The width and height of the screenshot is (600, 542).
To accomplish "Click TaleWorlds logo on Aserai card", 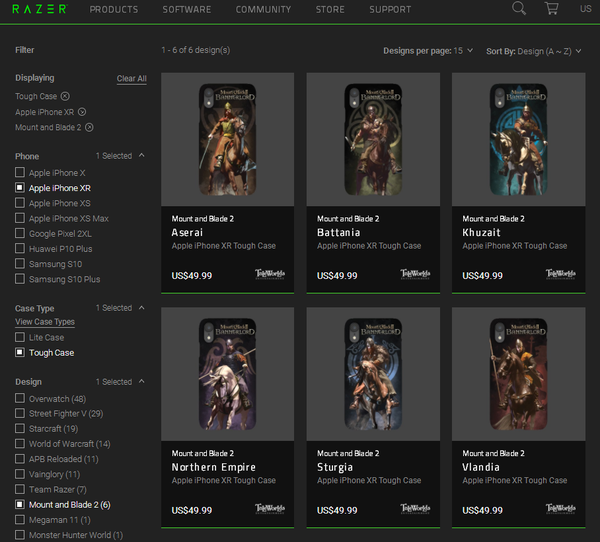I will [x=270, y=274].
